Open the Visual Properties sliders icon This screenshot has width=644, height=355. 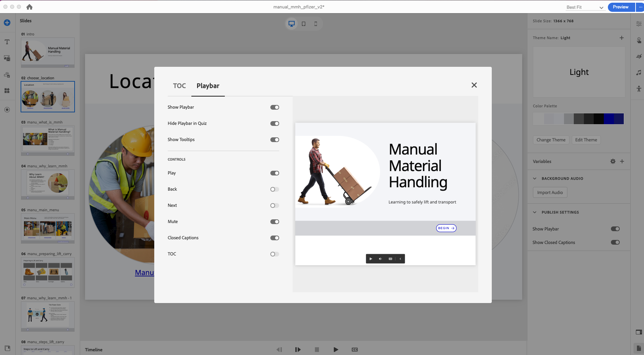click(x=639, y=23)
